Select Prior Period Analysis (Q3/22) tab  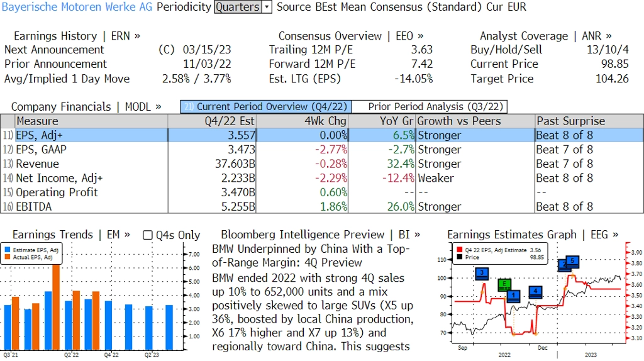point(430,107)
